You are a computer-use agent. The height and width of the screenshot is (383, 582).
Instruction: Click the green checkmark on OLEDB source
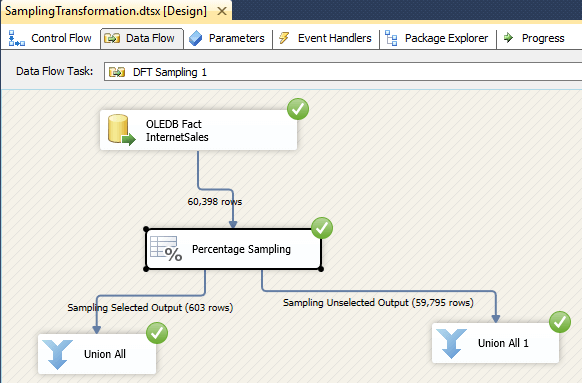(x=298, y=109)
